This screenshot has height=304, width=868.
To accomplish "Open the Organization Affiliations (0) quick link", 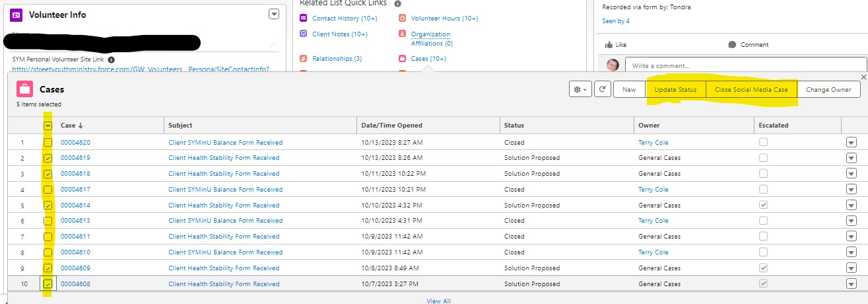I will 432,38.
